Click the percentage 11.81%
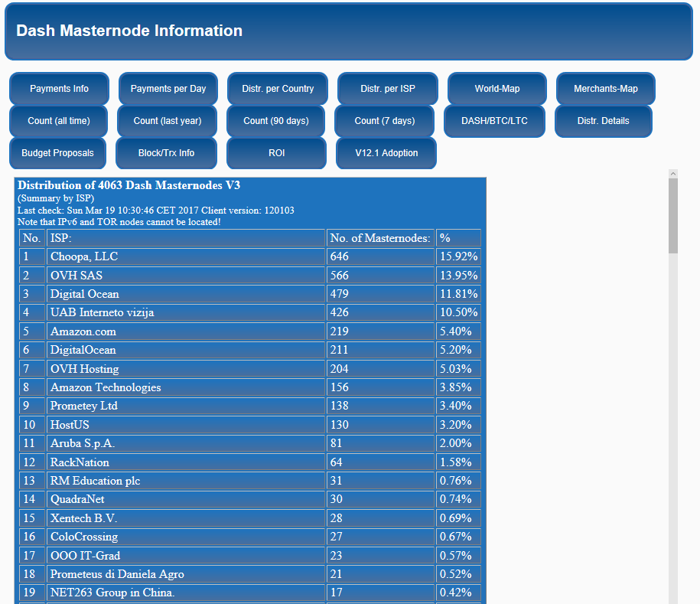700x604 pixels. (458, 294)
